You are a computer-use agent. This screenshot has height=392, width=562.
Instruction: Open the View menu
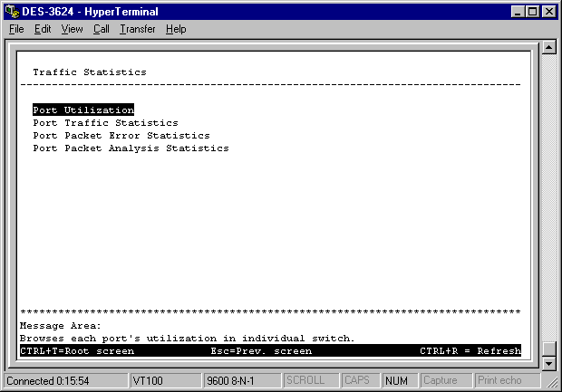coord(72,29)
